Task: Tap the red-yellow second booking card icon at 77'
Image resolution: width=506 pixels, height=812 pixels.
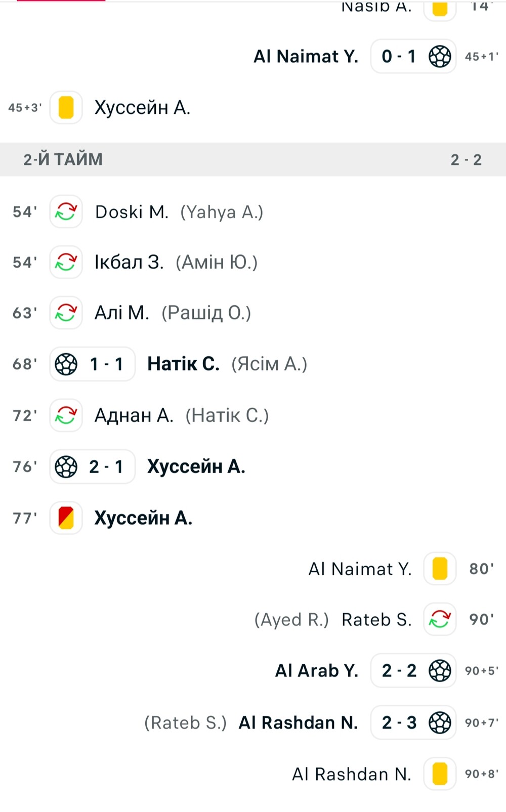Action: pos(66,518)
